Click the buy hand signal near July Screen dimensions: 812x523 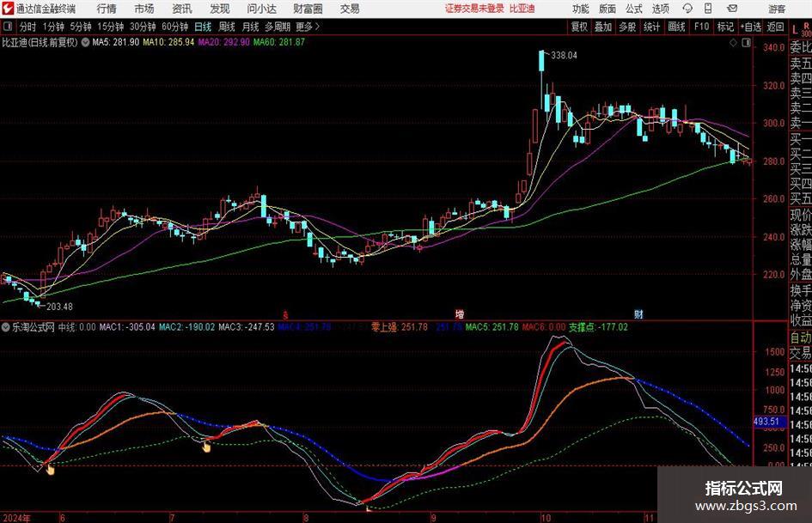[206, 447]
